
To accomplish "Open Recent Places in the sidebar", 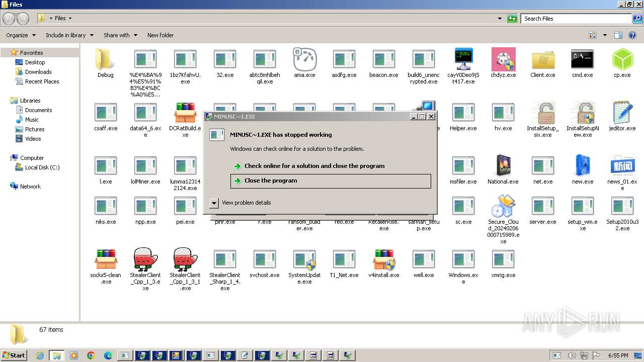I will 42,81.
